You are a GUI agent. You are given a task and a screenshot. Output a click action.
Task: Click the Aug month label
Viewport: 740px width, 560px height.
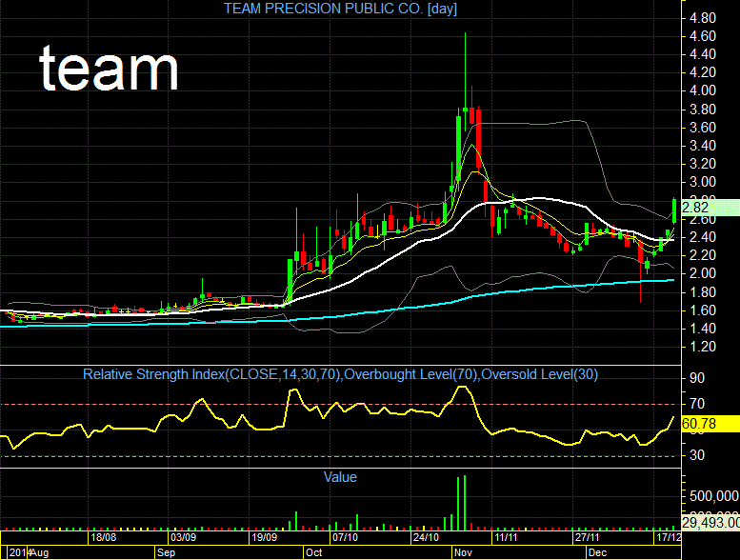click(x=40, y=552)
